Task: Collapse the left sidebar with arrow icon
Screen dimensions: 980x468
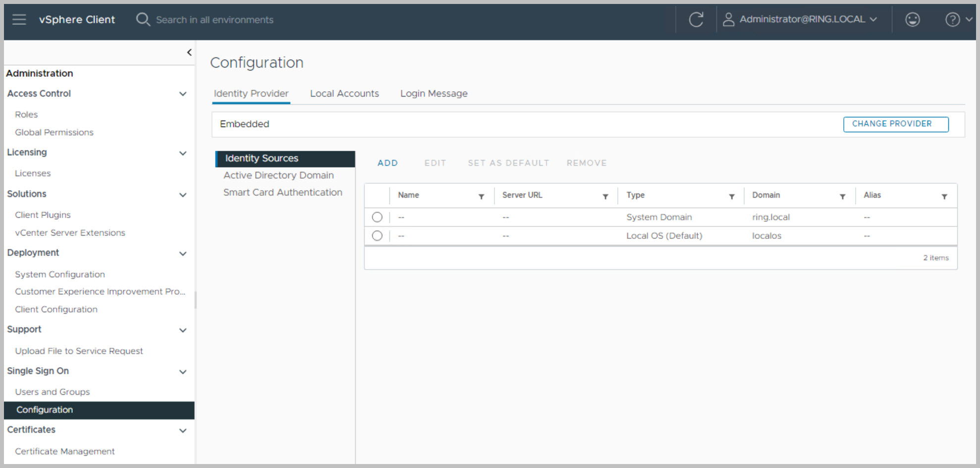Action: pos(189,53)
